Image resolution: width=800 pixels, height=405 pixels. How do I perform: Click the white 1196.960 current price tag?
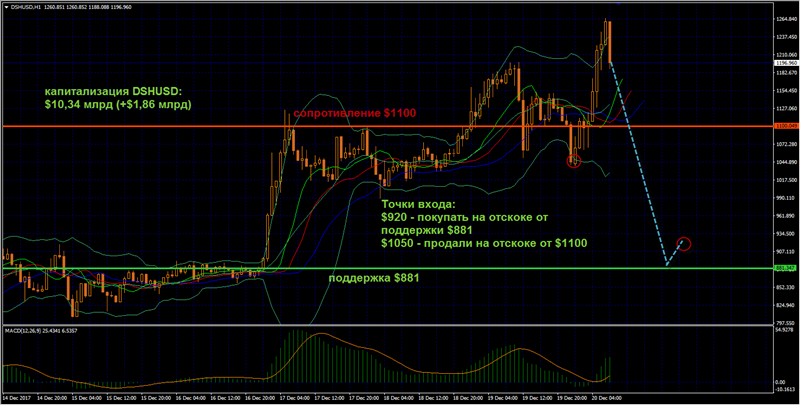click(x=786, y=63)
